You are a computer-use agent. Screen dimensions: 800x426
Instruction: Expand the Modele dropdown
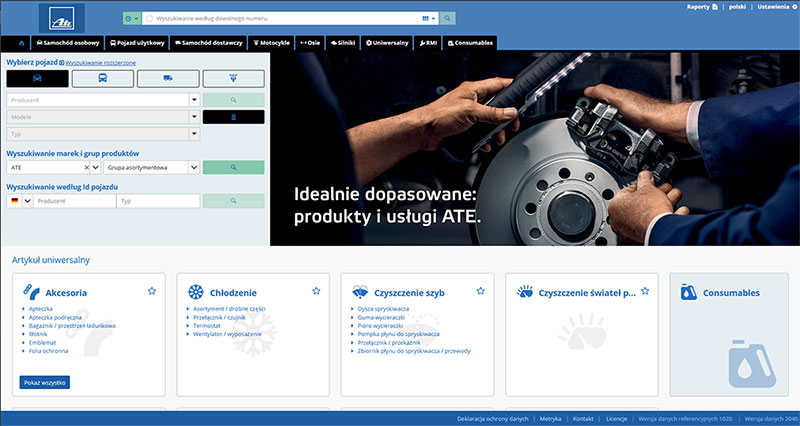pyautogui.click(x=194, y=117)
